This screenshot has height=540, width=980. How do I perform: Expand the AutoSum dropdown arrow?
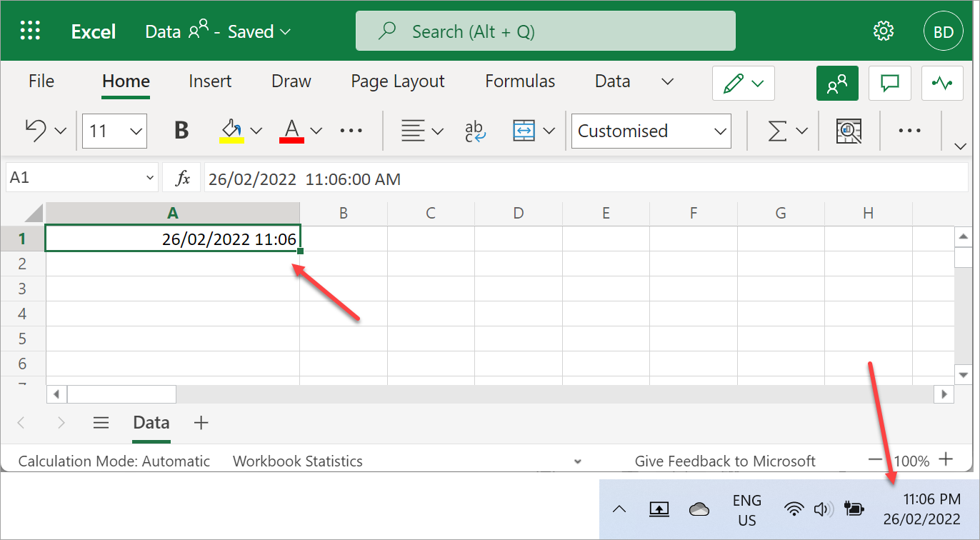pyautogui.click(x=801, y=131)
